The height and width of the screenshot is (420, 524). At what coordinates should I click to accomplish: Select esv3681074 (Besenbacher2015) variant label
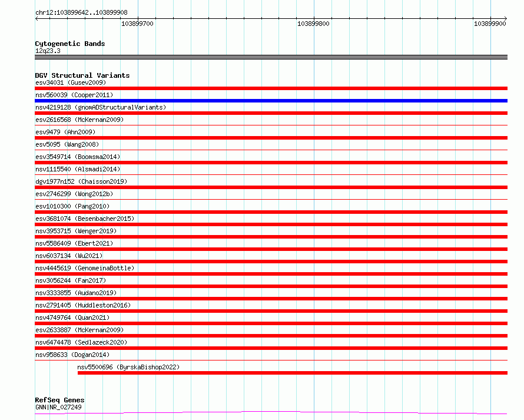(85, 219)
